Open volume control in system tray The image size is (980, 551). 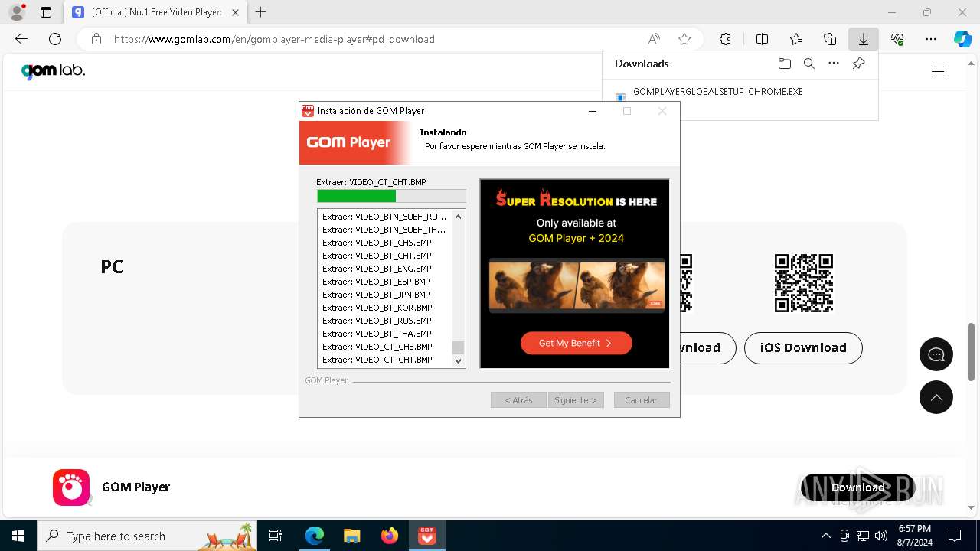(x=881, y=536)
